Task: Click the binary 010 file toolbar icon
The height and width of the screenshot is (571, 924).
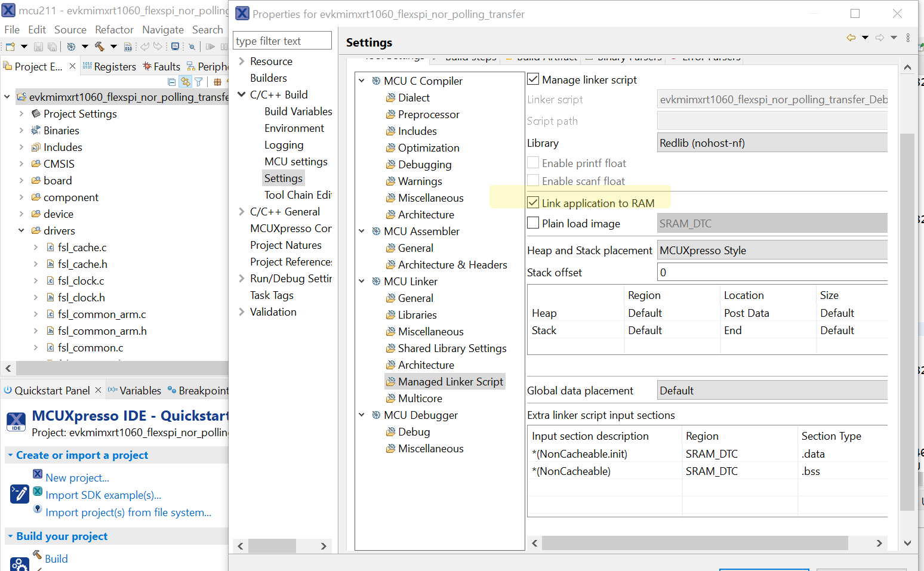Action: [128, 47]
